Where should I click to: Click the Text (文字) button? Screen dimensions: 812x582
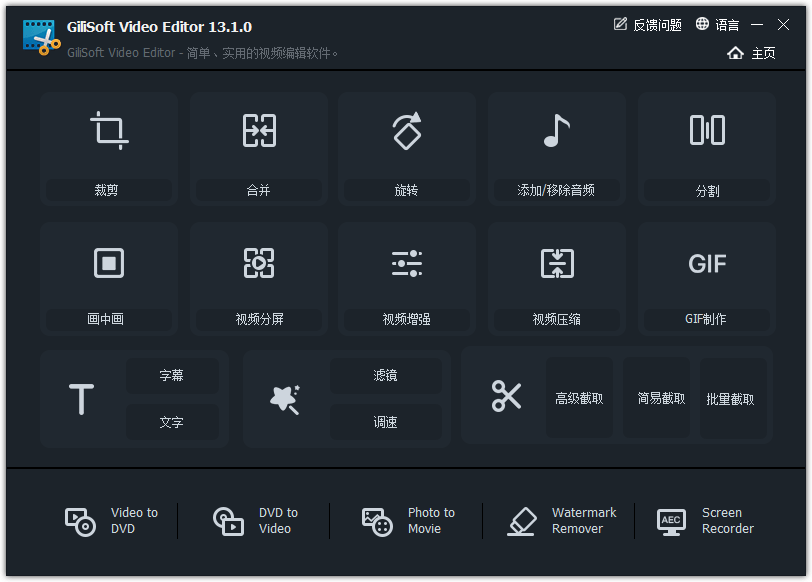click(172, 422)
